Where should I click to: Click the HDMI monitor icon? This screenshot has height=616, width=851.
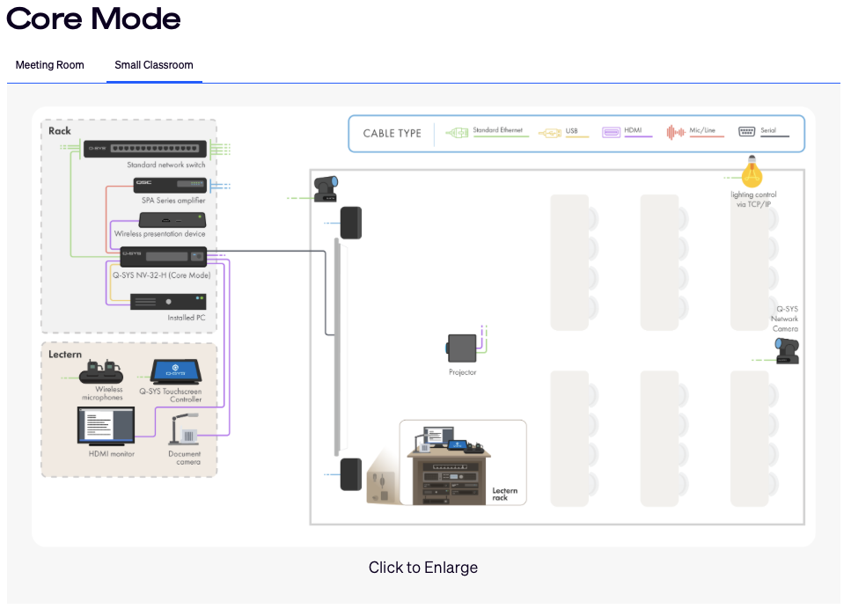coord(106,427)
